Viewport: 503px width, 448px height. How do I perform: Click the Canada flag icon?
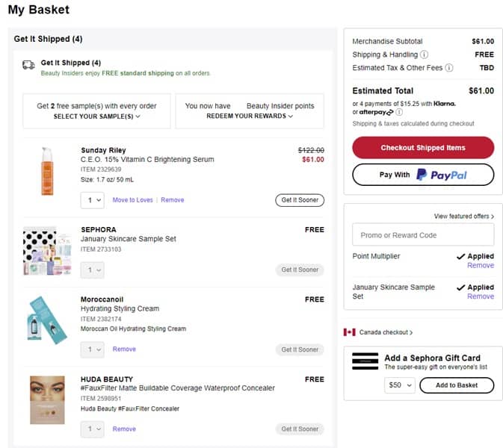(x=349, y=332)
